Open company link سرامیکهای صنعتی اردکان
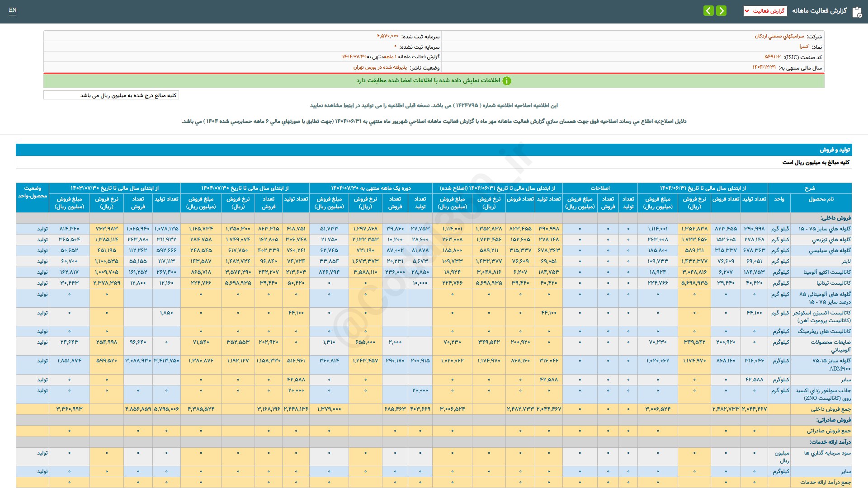Viewport: 868px width, 488px height. point(779,36)
